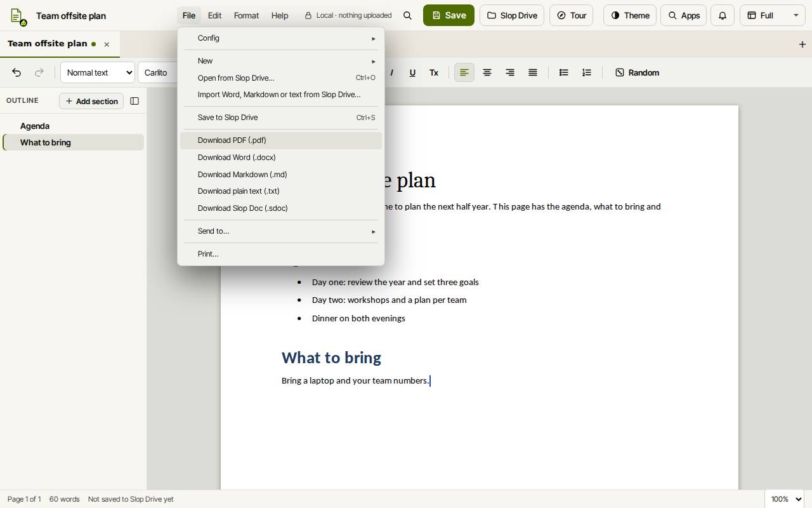Screen dimensions: 812x508
Task: Click the Add section button
Action: coord(91,101)
